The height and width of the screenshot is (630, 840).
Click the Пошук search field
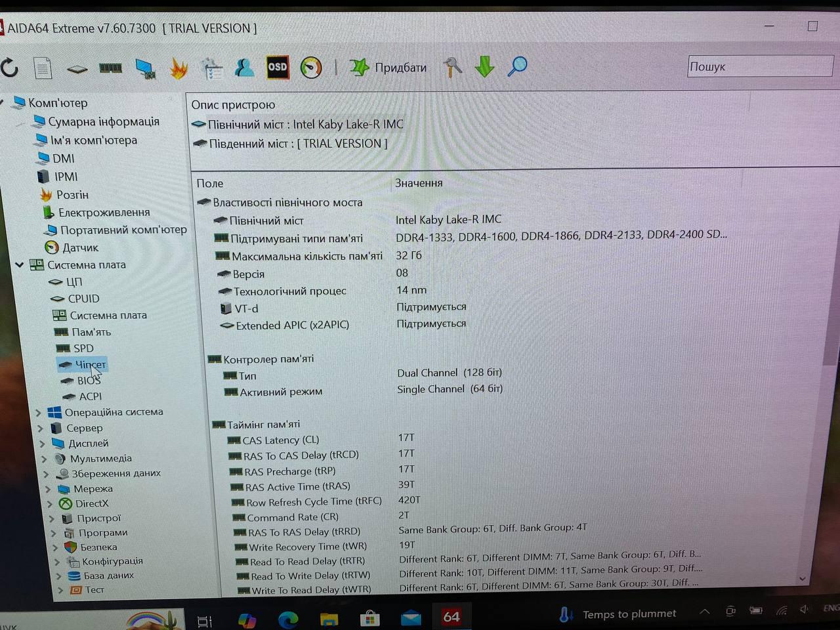tap(760, 66)
